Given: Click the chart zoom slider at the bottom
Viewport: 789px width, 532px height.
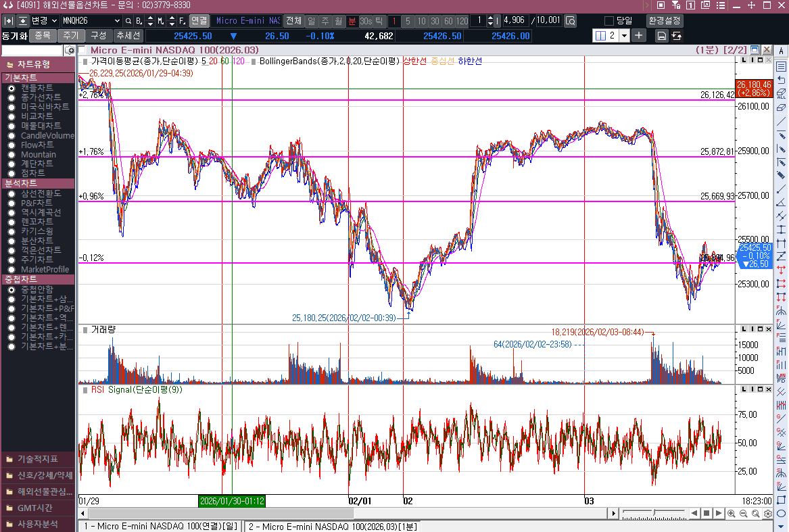Looking at the screenshot, I should [653, 513].
